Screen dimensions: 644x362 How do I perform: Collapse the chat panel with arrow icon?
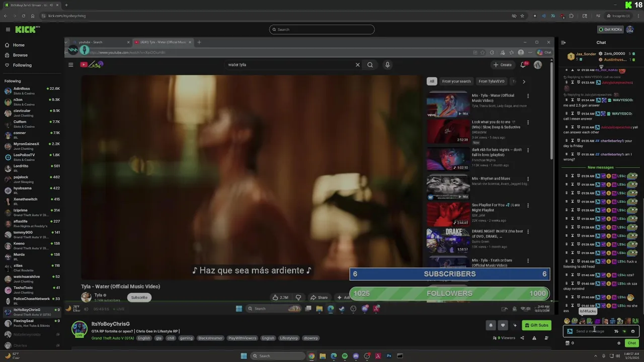tap(563, 43)
